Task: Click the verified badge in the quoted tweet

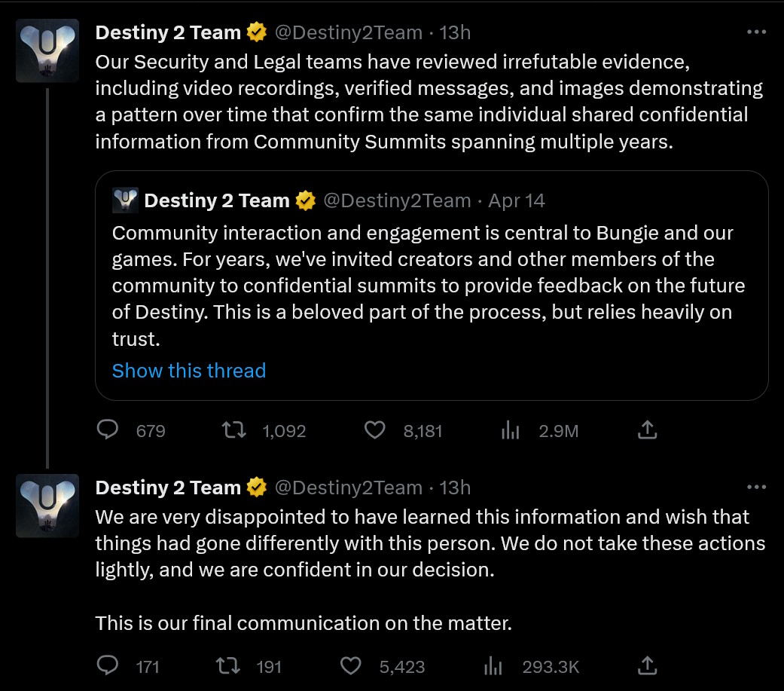Action: pyautogui.click(x=304, y=200)
